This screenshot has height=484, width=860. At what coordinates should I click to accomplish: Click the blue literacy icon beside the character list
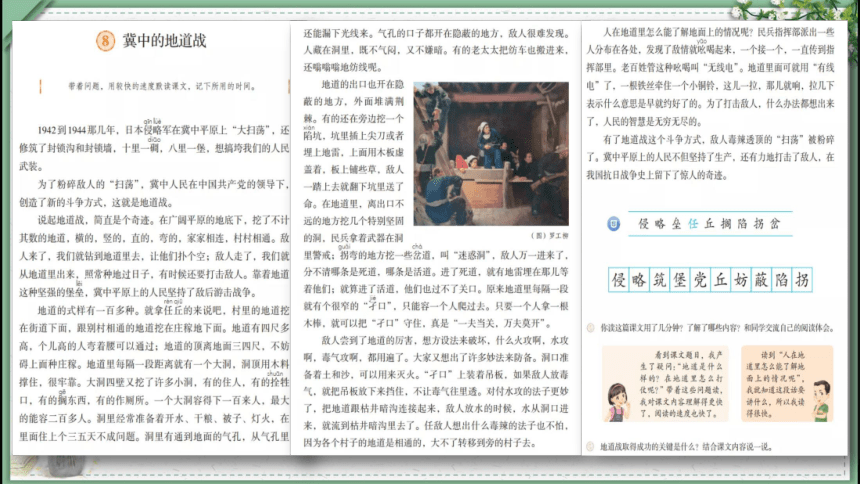coord(614,224)
